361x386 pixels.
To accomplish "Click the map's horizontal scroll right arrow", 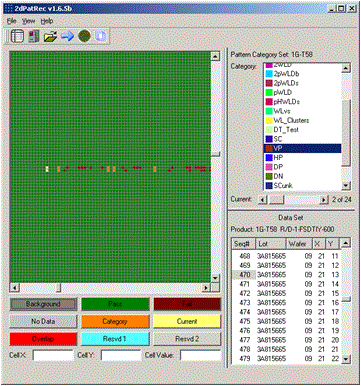I will (x=207, y=287).
